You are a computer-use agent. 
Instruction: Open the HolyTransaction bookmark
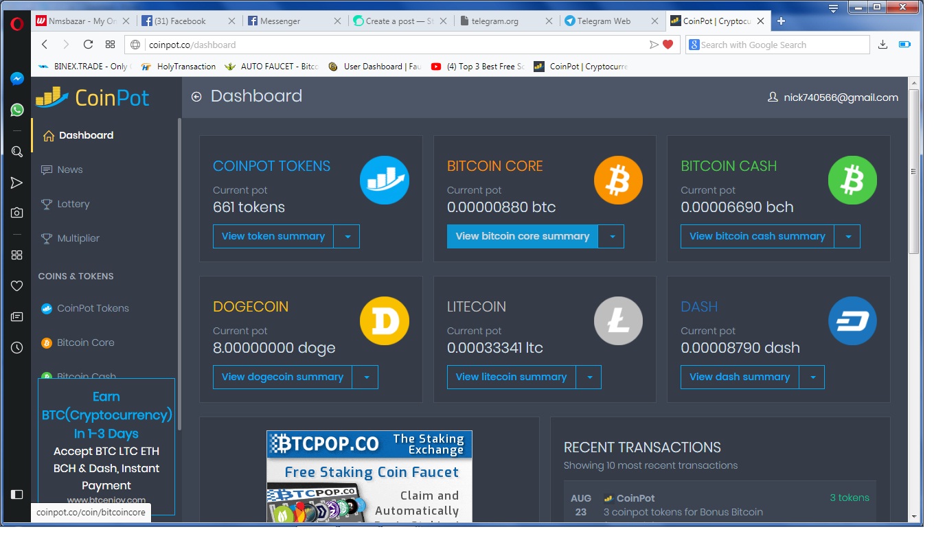(178, 67)
